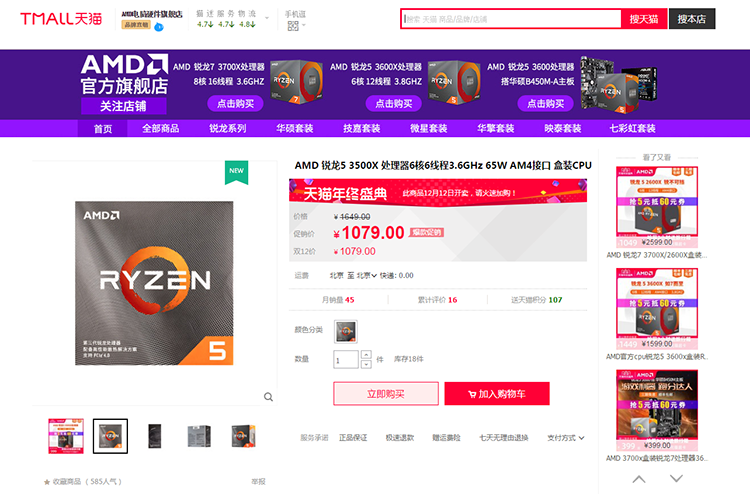This screenshot has width=750, height=494.
Task: Click the 立即购买 button
Action: (x=386, y=394)
